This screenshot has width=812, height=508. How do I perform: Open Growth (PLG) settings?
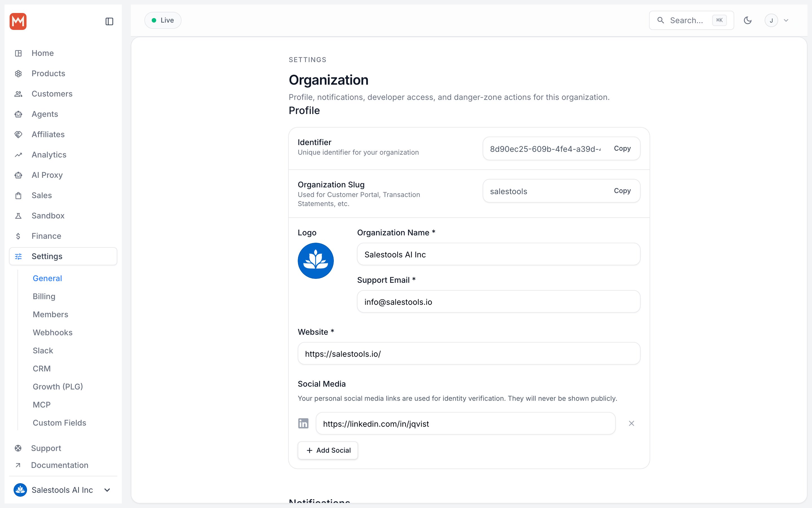[58, 387]
